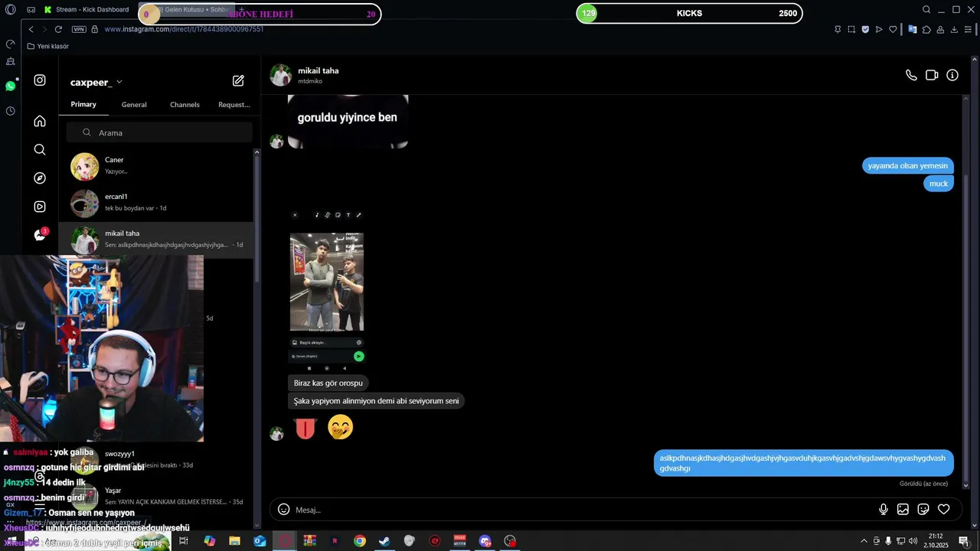Click the "Biraz kas gör" message
This screenshot has width=980, height=551.
(x=328, y=383)
